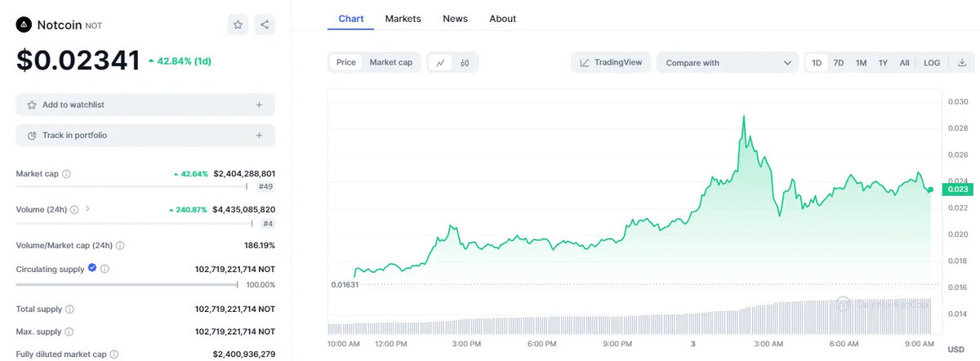The height and width of the screenshot is (361, 980).
Task: Click the #4 volume rank badge
Action: (x=268, y=223)
